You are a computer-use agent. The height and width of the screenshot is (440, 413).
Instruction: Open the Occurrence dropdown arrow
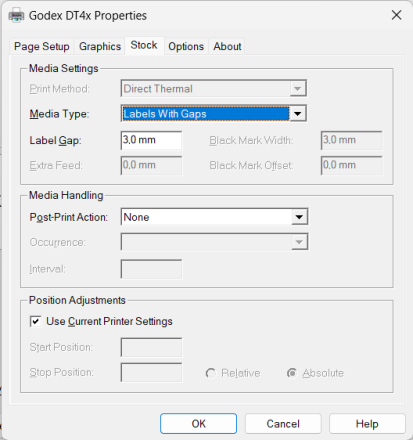pos(299,242)
